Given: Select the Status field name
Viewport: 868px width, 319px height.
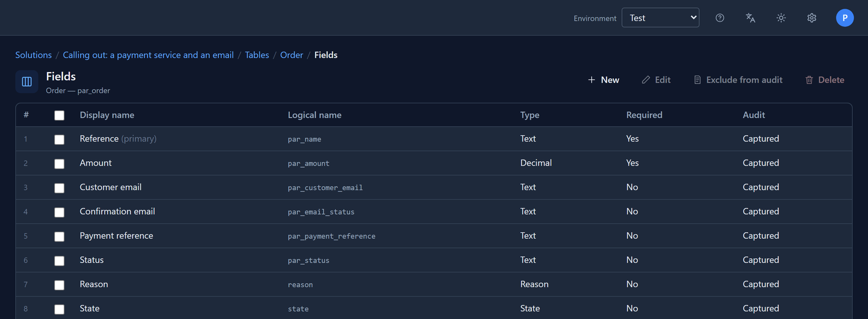Looking at the screenshot, I should pyautogui.click(x=92, y=260).
